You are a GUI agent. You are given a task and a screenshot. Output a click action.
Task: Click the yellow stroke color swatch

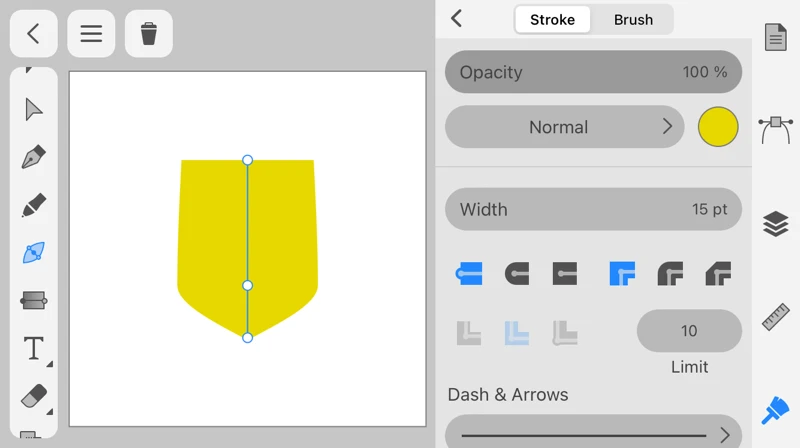pos(718,127)
